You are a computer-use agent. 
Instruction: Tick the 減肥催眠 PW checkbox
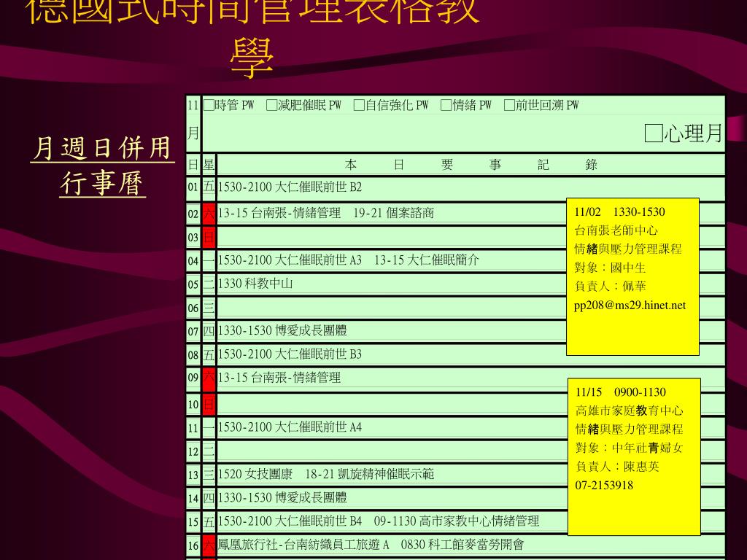[x=271, y=105]
